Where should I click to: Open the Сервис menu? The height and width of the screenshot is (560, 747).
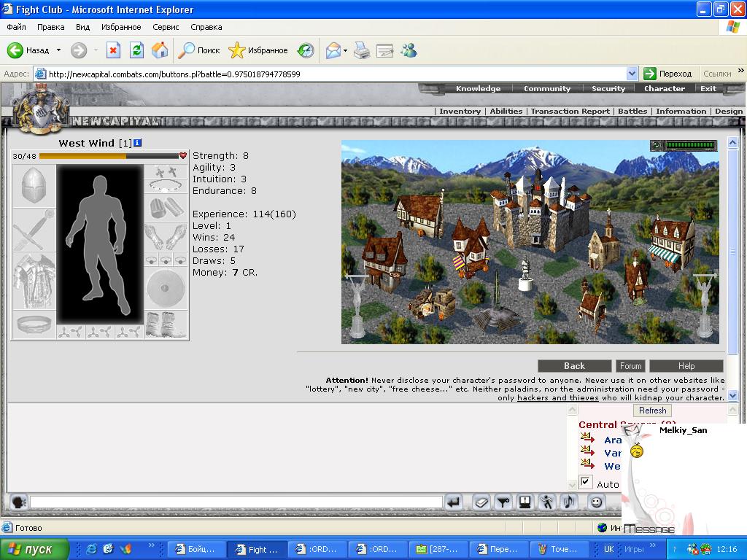[x=166, y=27]
